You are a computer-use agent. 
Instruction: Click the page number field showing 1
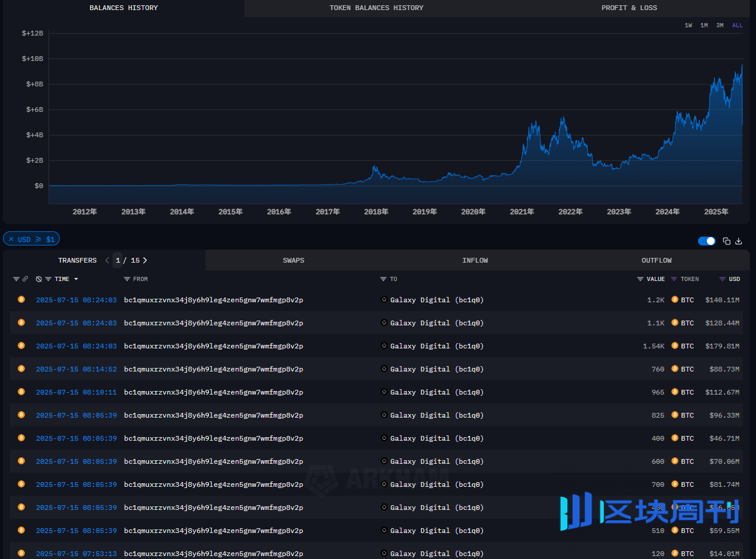[118, 260]
